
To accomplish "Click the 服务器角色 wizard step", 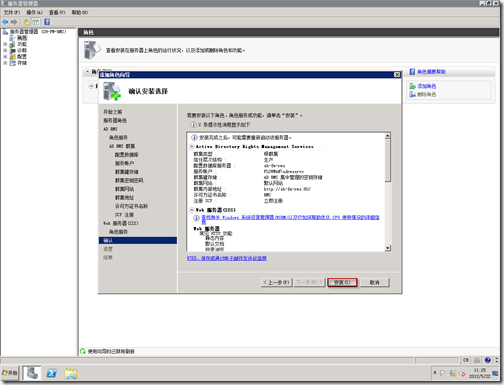I will 115,120.
